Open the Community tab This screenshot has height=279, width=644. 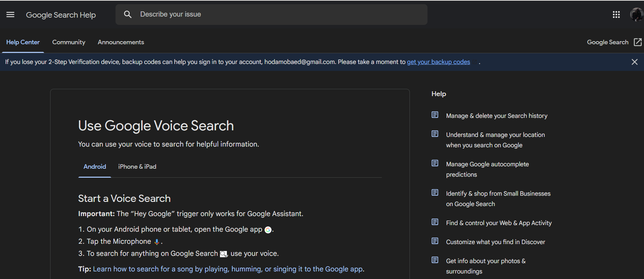[69, 42]
